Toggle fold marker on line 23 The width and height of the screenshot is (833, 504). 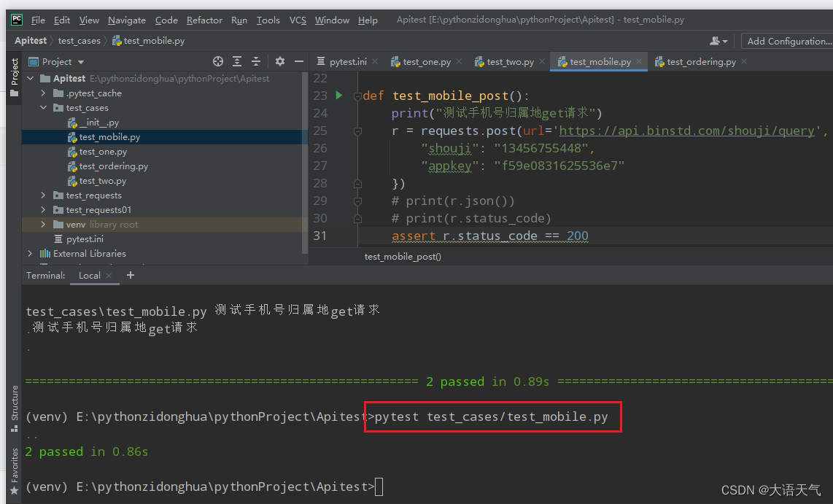[357, 96]
